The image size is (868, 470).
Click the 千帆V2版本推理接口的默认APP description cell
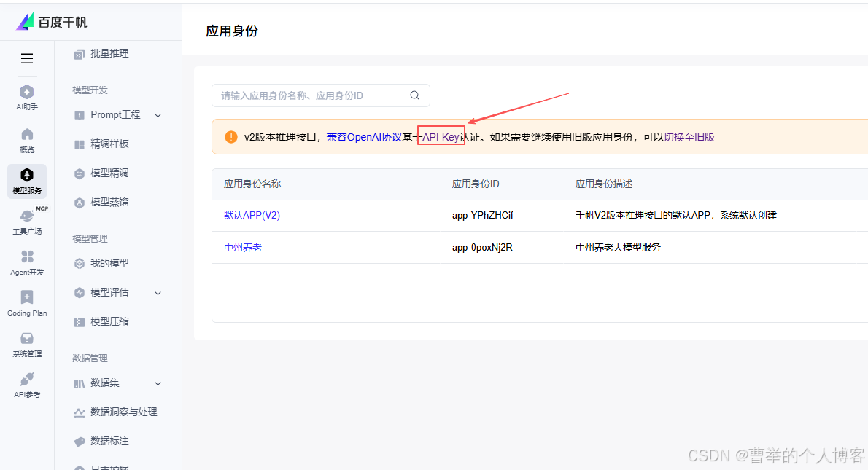click(x=676, y=215)
